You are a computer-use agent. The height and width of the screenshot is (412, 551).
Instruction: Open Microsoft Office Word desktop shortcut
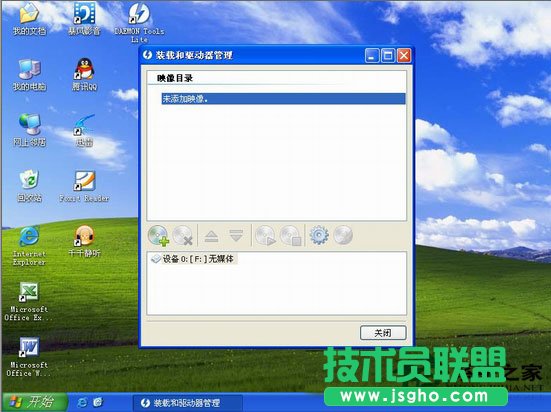pos(29,357)
